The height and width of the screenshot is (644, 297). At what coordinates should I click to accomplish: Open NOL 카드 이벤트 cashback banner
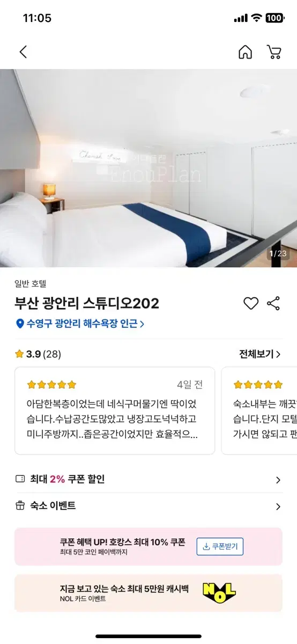[148, 593]
